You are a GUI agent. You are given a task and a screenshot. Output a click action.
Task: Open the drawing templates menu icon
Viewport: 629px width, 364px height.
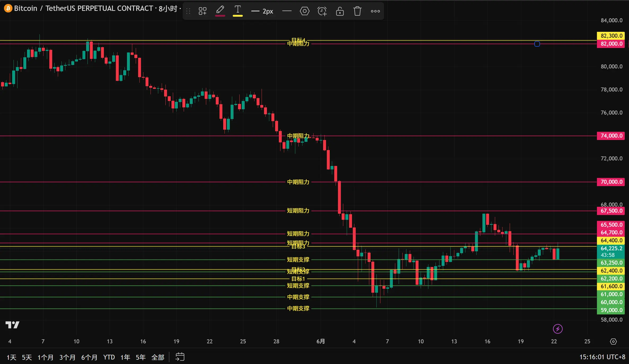pyautogui.click(x=203, y=11)
